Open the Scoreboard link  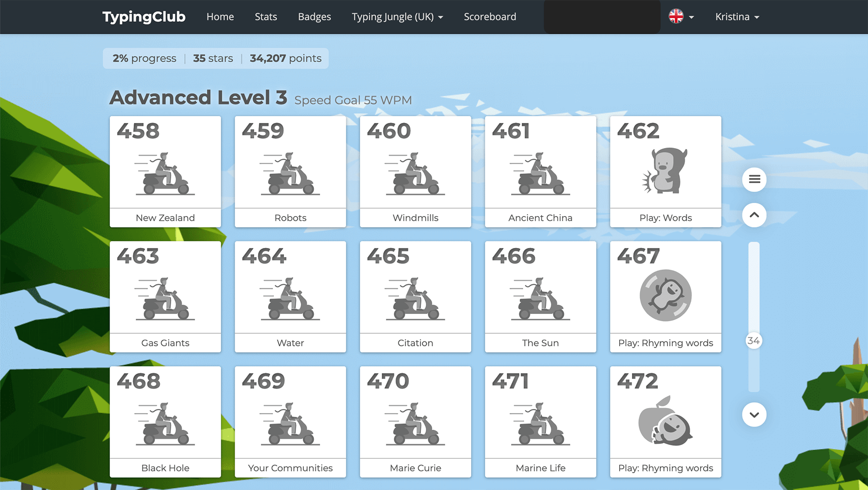(x=490, y=17)
